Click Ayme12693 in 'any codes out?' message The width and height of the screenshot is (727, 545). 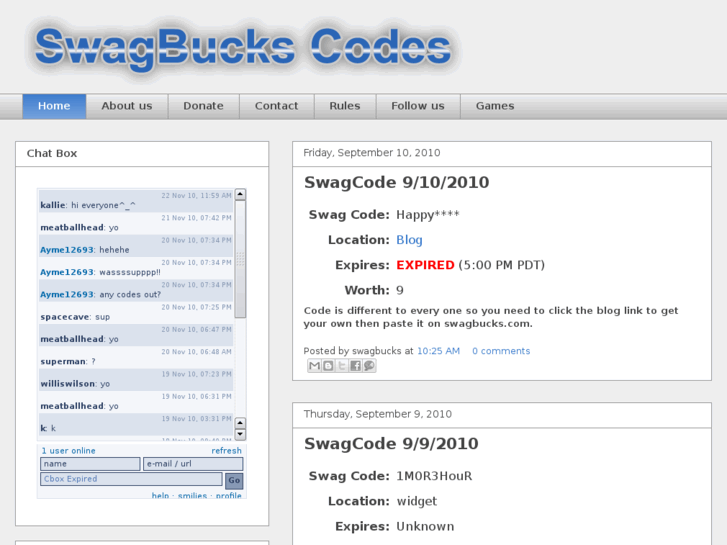point(67,295)
